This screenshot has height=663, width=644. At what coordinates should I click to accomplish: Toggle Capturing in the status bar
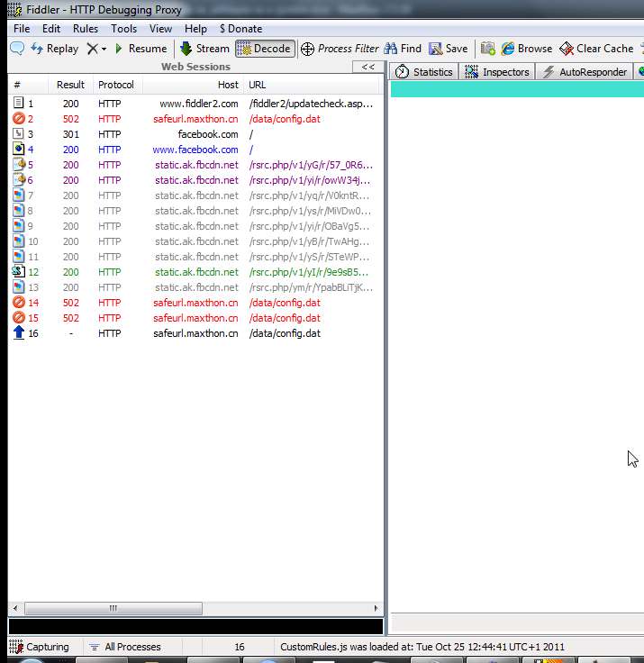pyautogui.click(x=39, y=647)
